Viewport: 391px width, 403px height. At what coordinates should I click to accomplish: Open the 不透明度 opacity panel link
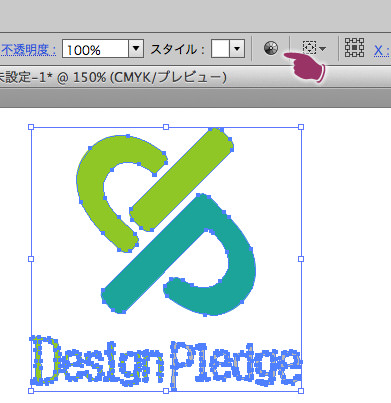(x=29, y=50)
